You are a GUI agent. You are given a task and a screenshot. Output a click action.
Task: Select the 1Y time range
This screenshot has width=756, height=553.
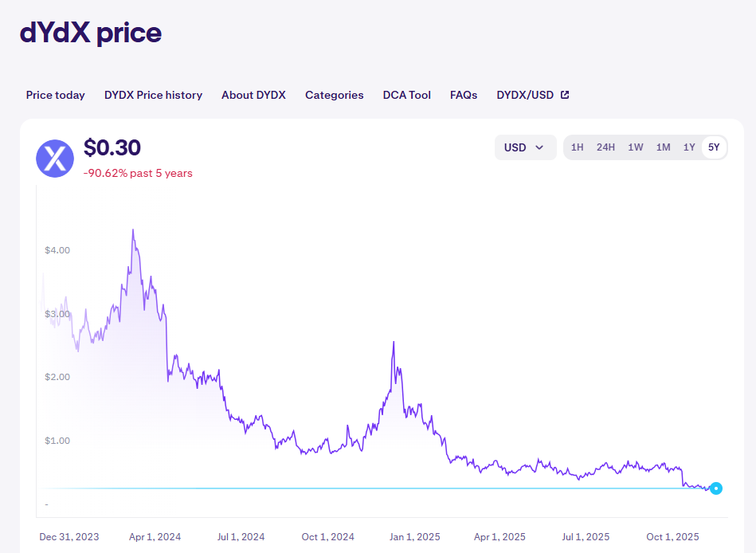pos(689,147)
